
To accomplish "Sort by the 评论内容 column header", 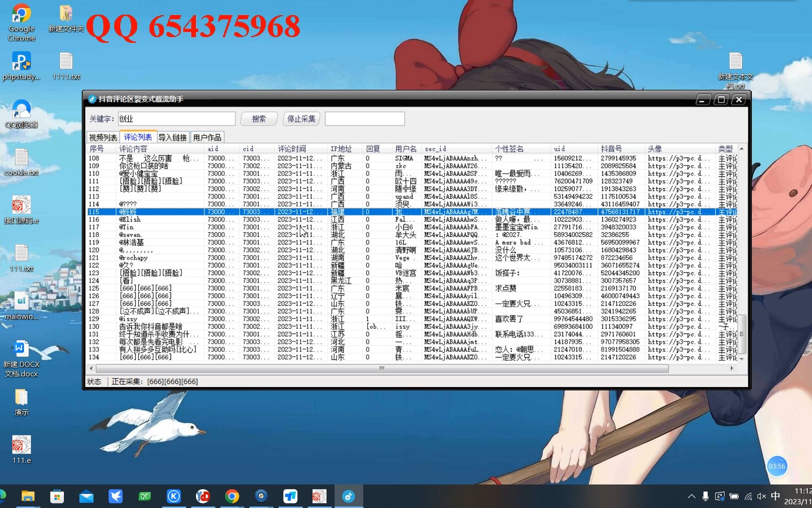I will (161, 149).
